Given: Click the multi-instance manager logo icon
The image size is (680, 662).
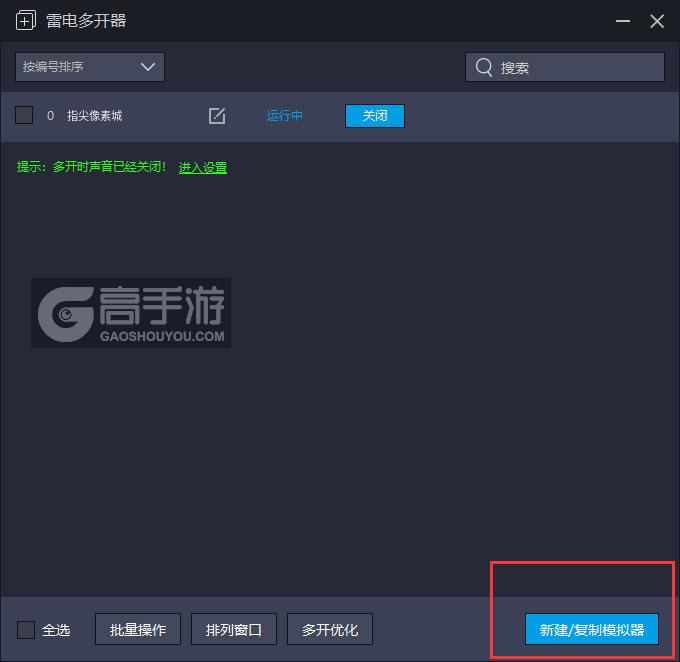Looking at the screenshot, I should 26,20.
